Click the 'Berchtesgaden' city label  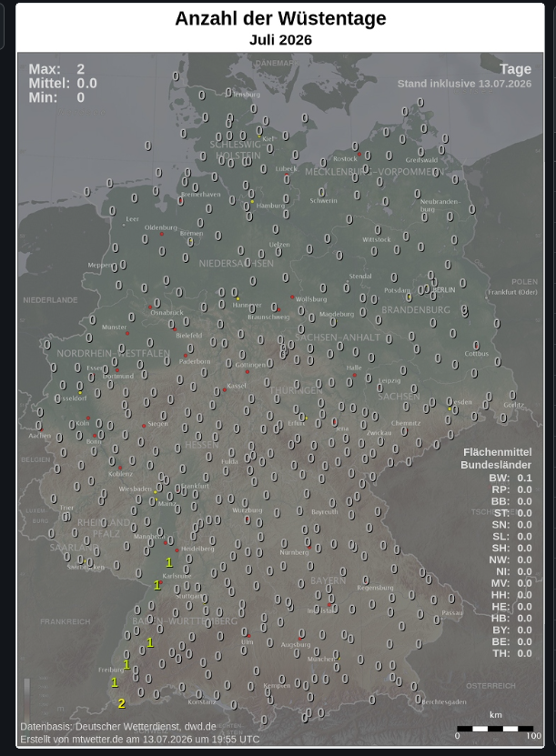444,702
